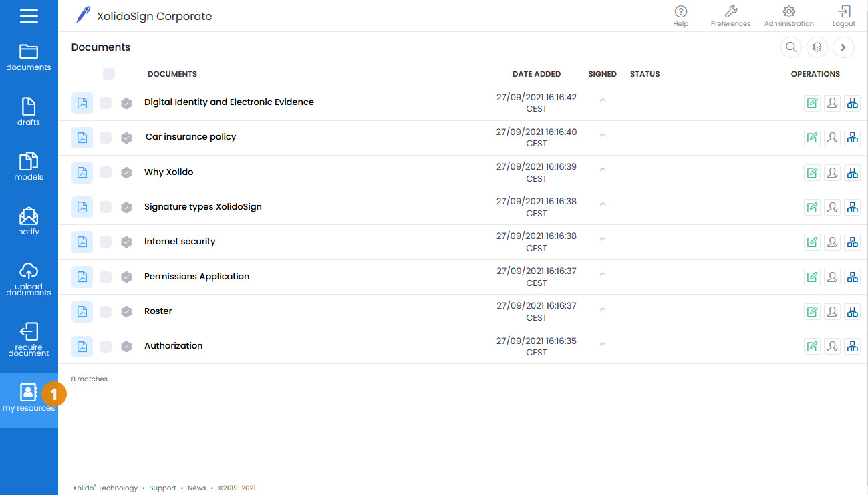The image size is (868, 495).
Task: Open require document in sidebar
Action: pyautogui.click(x=29, y=340)
